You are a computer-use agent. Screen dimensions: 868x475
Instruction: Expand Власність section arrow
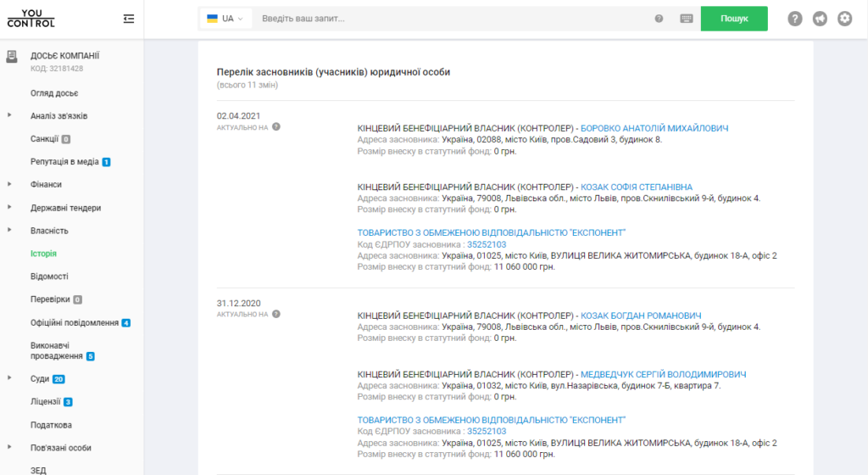[x=9, y=230]
